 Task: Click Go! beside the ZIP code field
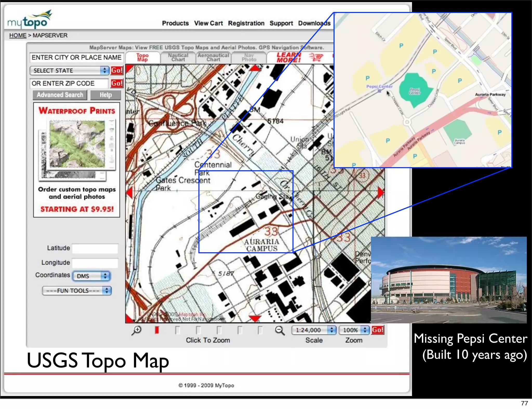pos(117,83)
